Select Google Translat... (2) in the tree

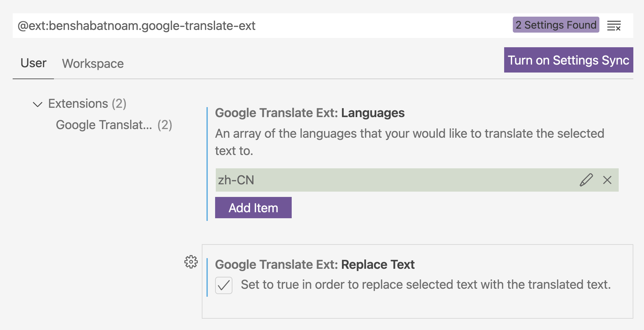click(114, 125)
